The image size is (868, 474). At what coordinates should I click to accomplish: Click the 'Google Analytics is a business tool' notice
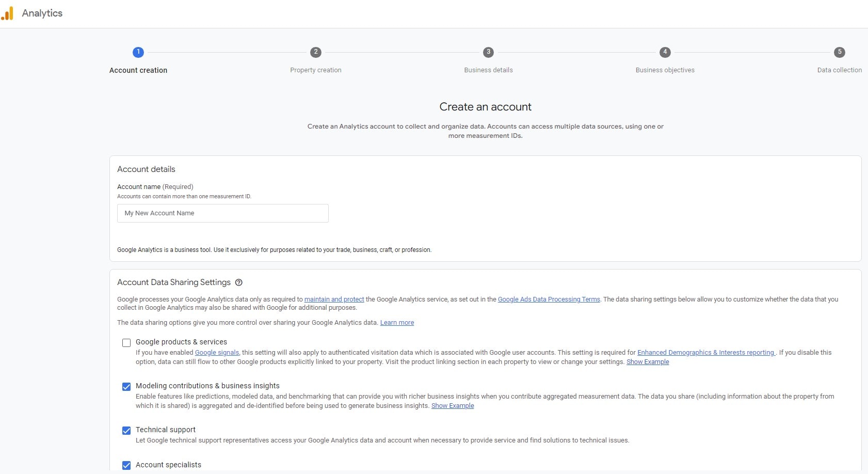pos(274,250)
